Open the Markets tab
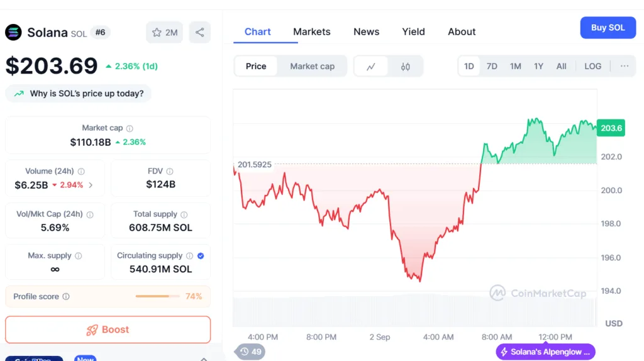644x361 pixels. (311, 31)
